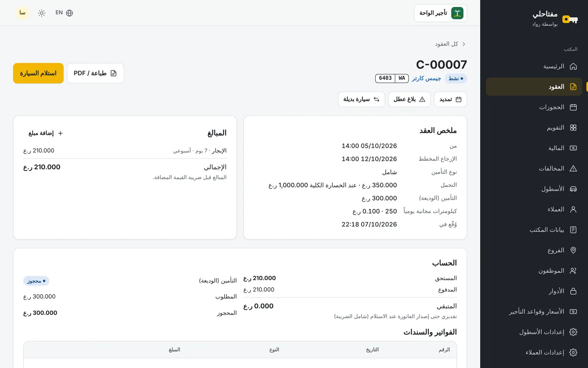
Task: Click the map pin icon beside الفروع
Action: (x=573, y=250)
